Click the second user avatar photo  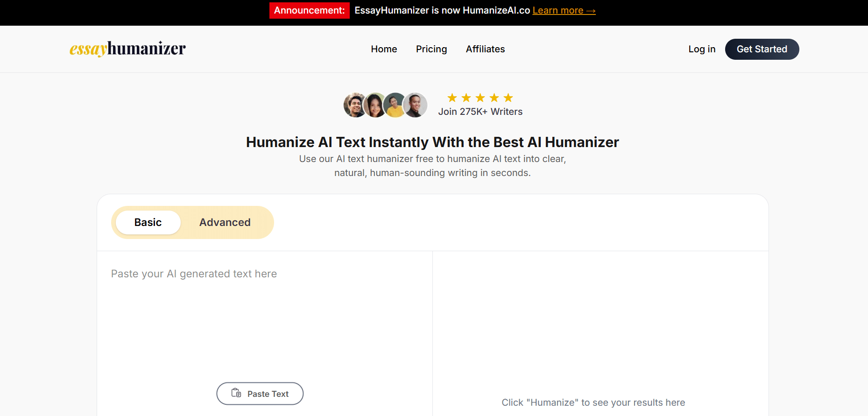click(374, 105)
